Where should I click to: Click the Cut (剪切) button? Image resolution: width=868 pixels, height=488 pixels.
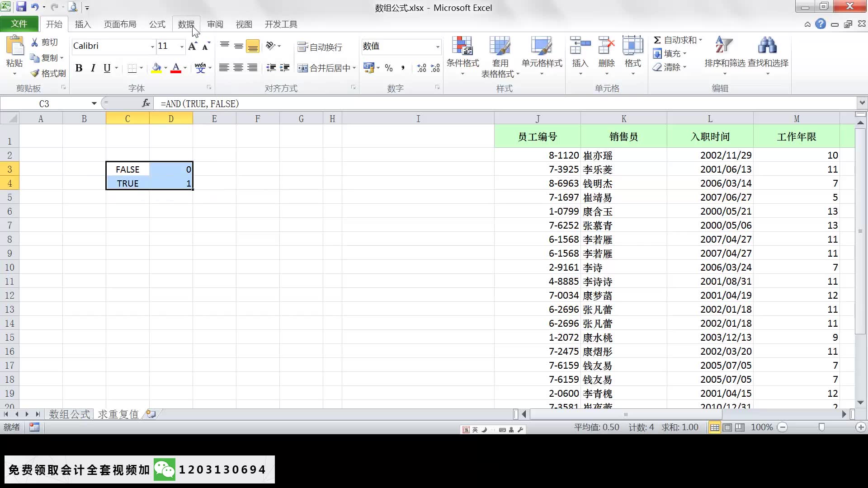pos(45,42)
